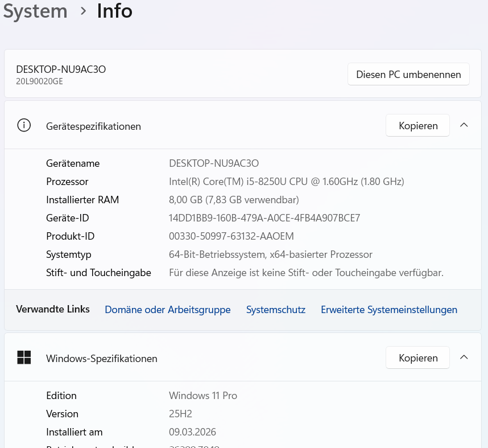Click the breadcrumb chevron after System

point(83,11)
